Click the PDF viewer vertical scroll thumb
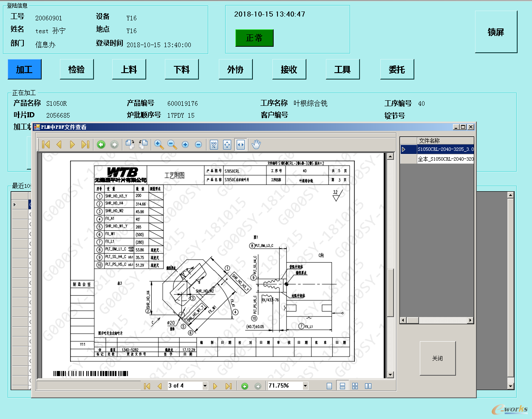 391,293
